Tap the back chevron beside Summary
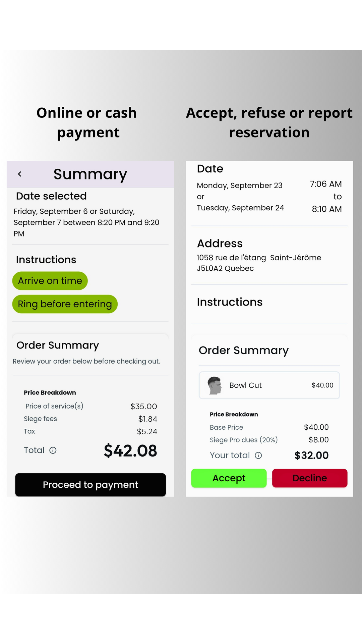Image resolution: width=362 pixels, height=644 pixels. 20,174
